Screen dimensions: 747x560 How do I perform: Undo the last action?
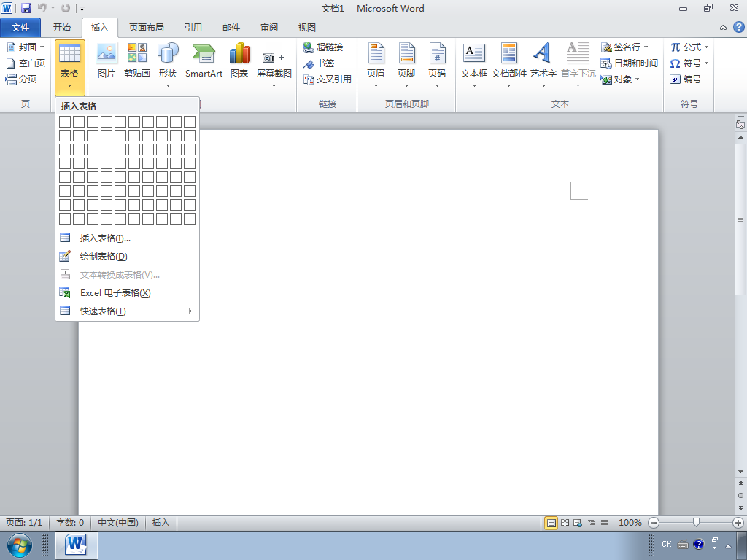(42, 8)
